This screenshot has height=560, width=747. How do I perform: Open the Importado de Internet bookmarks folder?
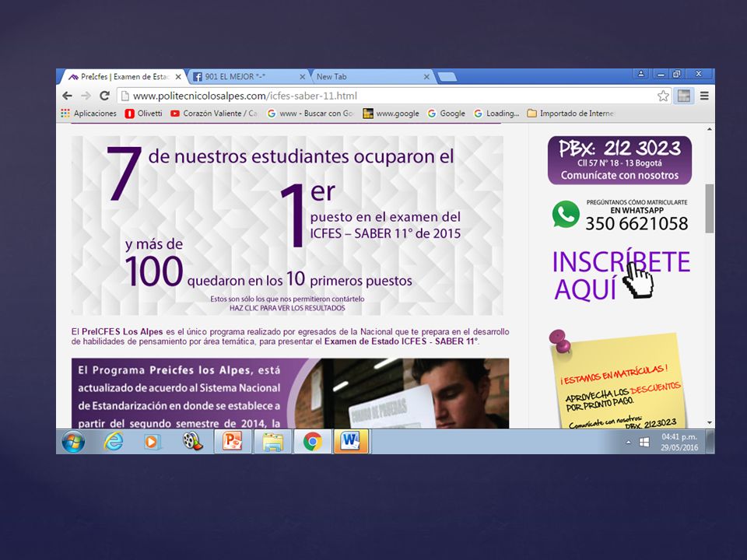tap(571, 114)
